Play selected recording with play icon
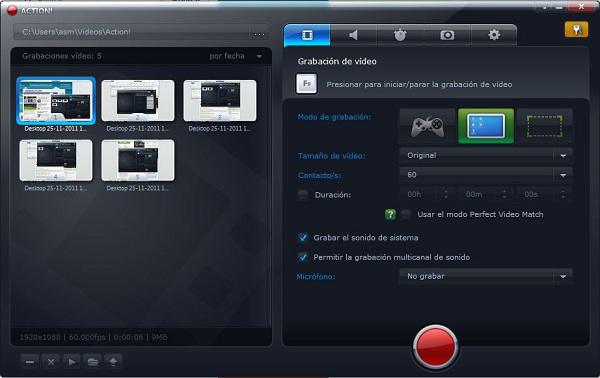 click(72, 362)
